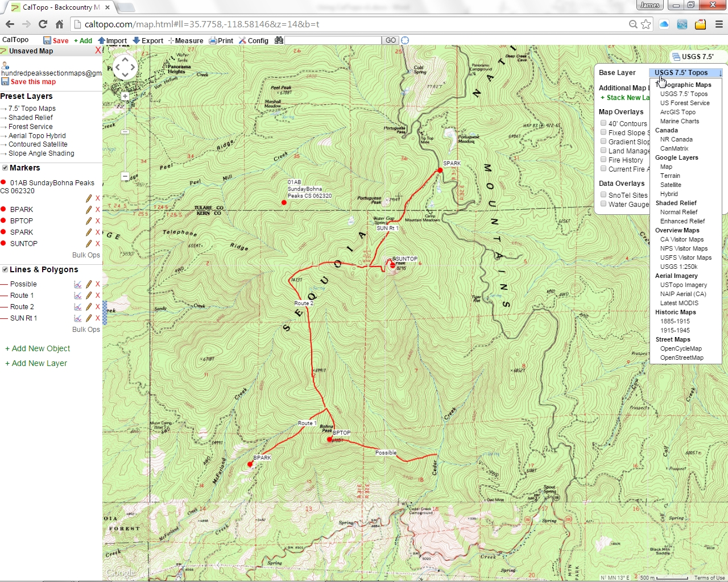The height and width of the screenshot is (582, 728).
Task: Zoom out with the map minus button
Action: (x=125, y=176)
